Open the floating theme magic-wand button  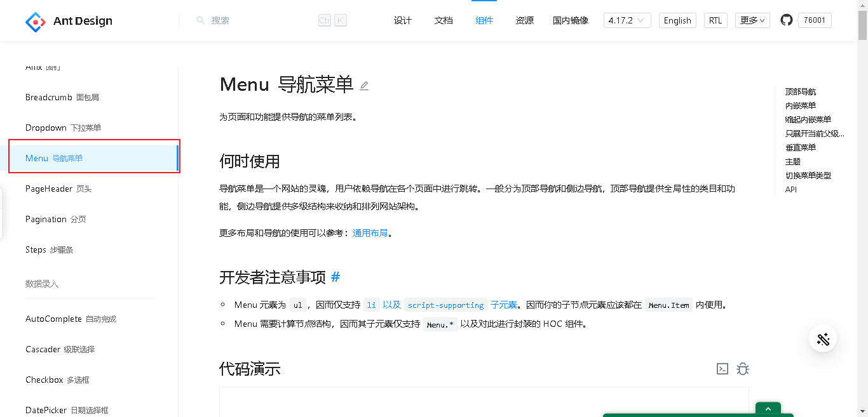click(823, 339)
